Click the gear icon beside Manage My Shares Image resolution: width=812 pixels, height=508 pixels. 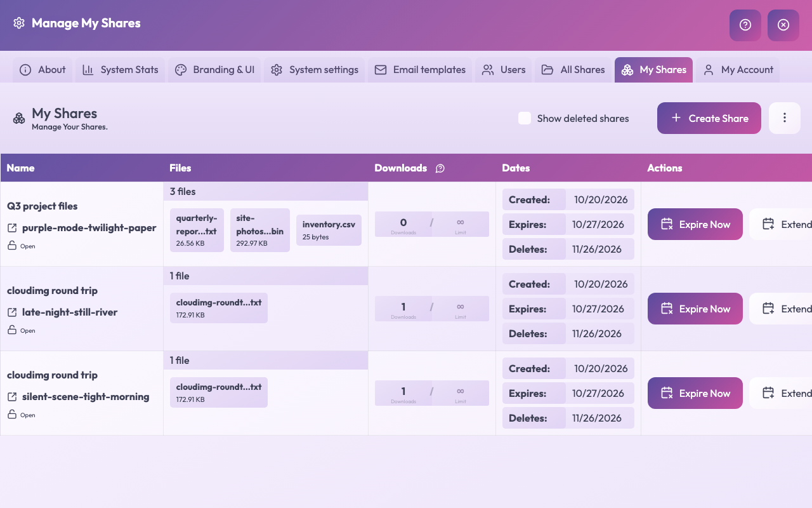click(19, 23)
